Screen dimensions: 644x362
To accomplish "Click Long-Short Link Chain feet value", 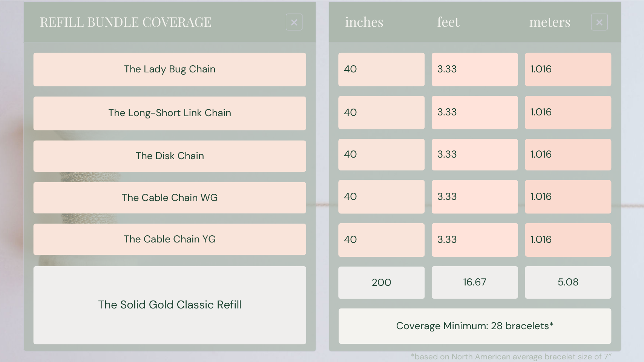I will coord(474,112).
